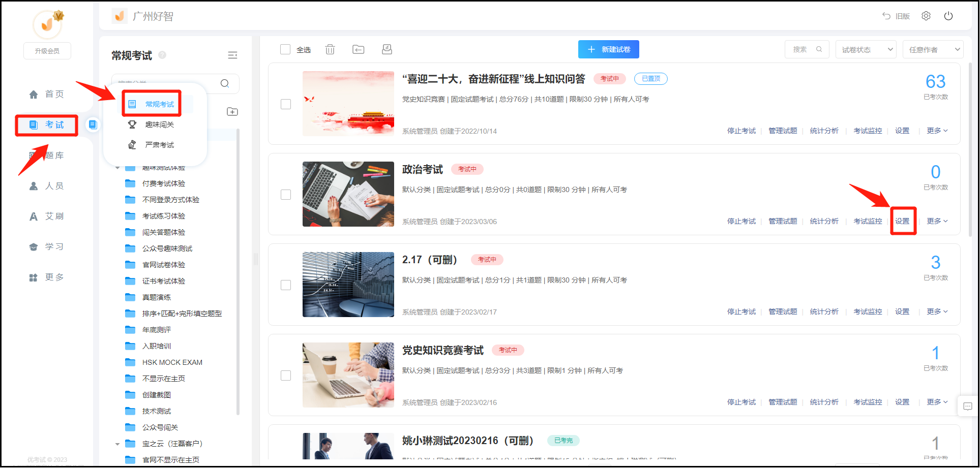Tick the 全选 select-all checkbox
The height and width of the screenshot is (469, 980).
click(285, 49)
